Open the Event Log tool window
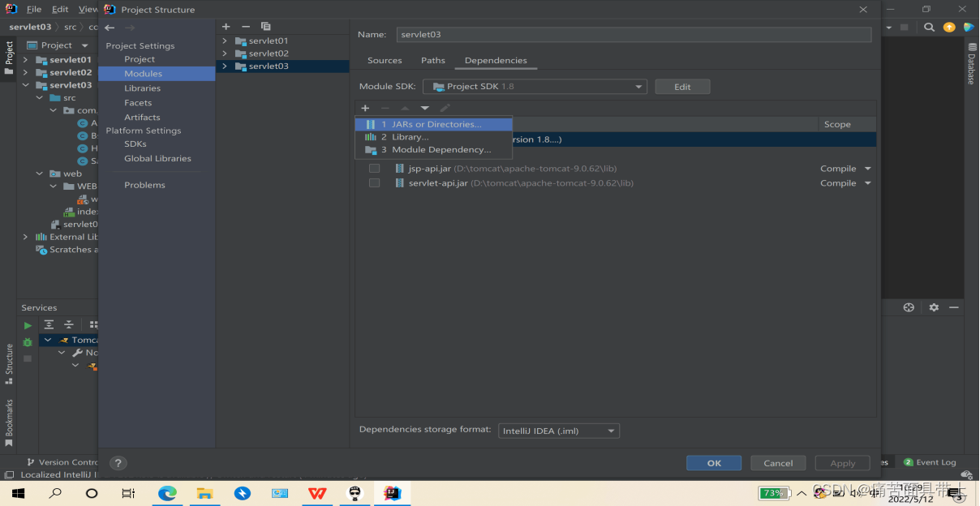 click(930, 462)
